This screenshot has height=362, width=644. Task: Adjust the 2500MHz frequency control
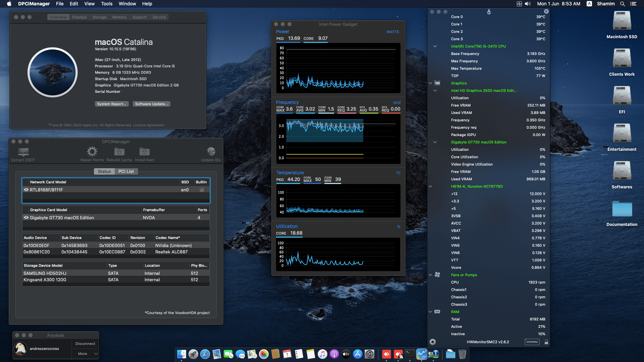click(x=533, y=342)
